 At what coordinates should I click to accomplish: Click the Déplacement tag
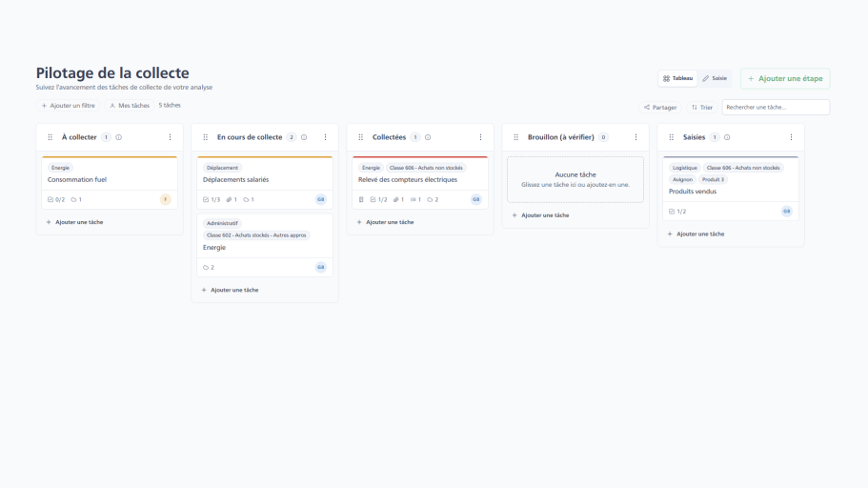click(223, 168)
